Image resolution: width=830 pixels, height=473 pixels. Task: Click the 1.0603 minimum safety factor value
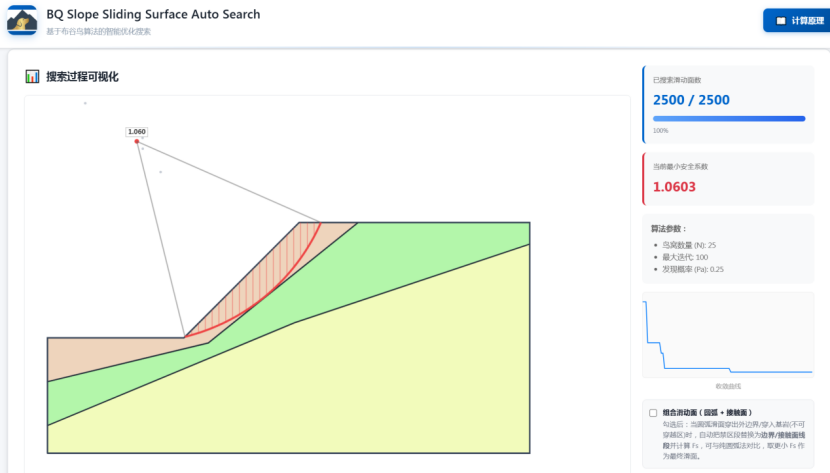coord(674,187)
